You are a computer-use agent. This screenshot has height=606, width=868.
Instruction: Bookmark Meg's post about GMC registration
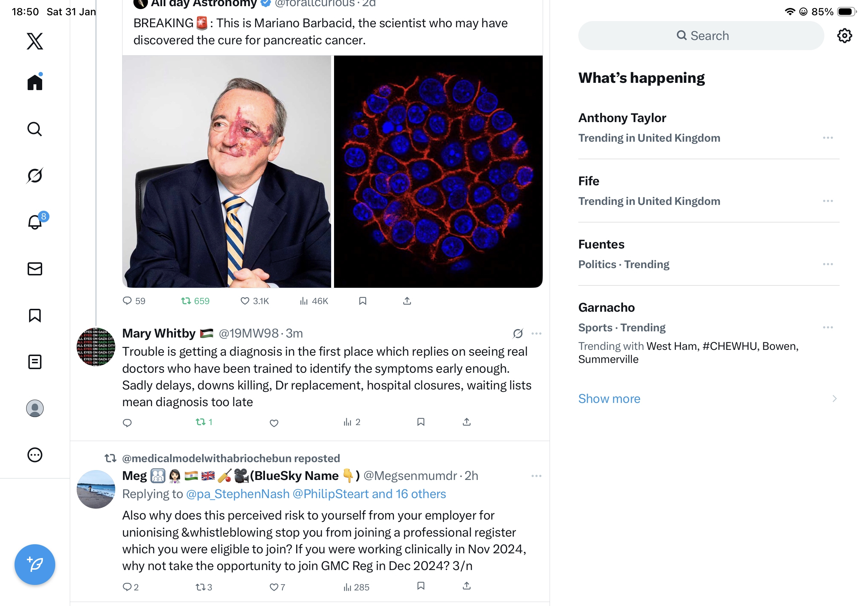(421, 586)
